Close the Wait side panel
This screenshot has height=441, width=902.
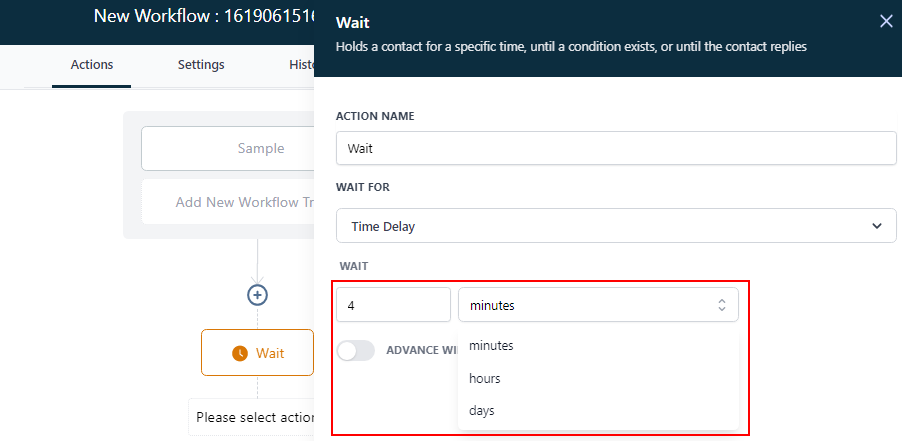tap(885, 21)
